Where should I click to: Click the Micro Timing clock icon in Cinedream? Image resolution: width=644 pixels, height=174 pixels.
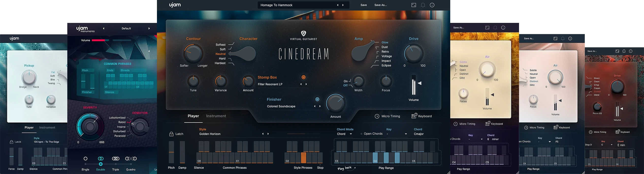point(377,116)
